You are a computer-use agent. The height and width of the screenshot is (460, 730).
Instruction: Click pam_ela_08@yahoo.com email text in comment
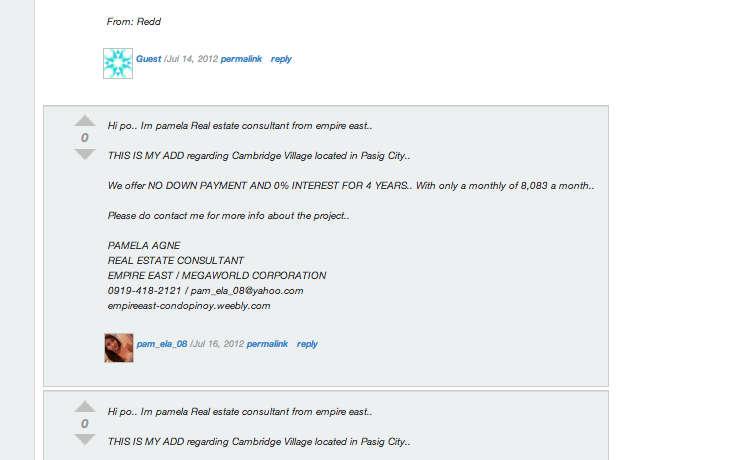(x=247, y=291)
